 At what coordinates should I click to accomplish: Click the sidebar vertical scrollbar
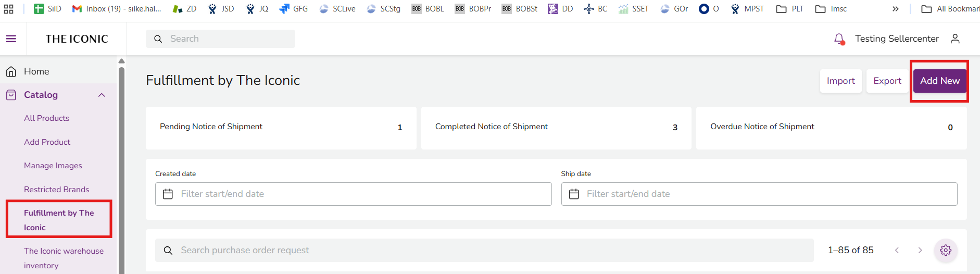(121, 167)
